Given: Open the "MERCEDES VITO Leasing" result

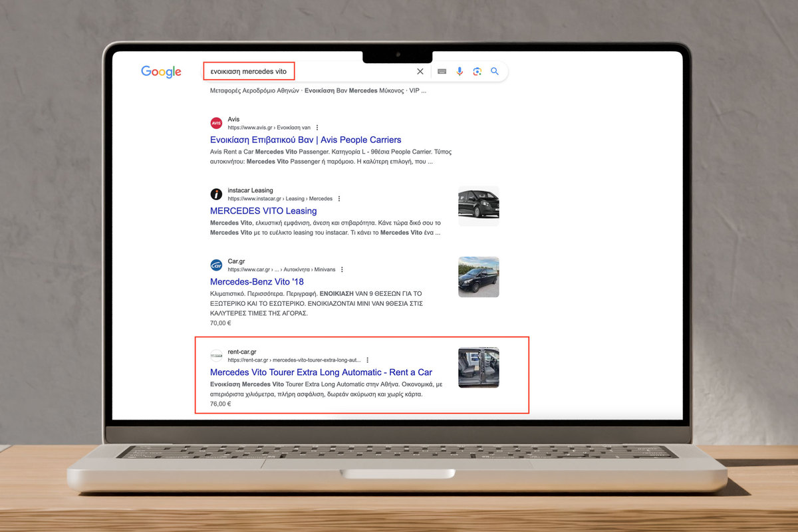Looking at the screenshot, I should pos(263,211).
